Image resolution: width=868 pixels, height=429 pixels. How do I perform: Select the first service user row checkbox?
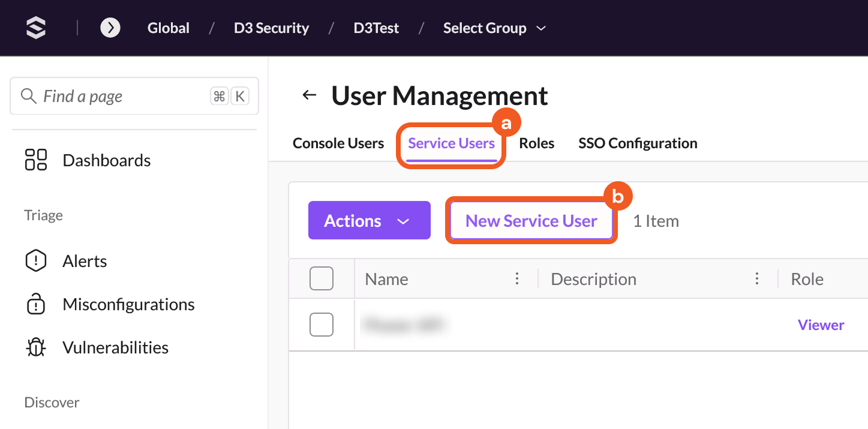tap(322, 325)
